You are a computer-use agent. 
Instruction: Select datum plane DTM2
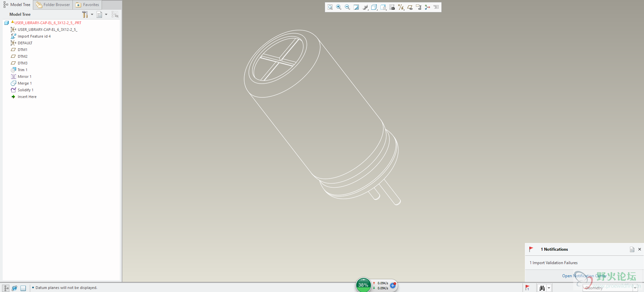tap(22, 56)
